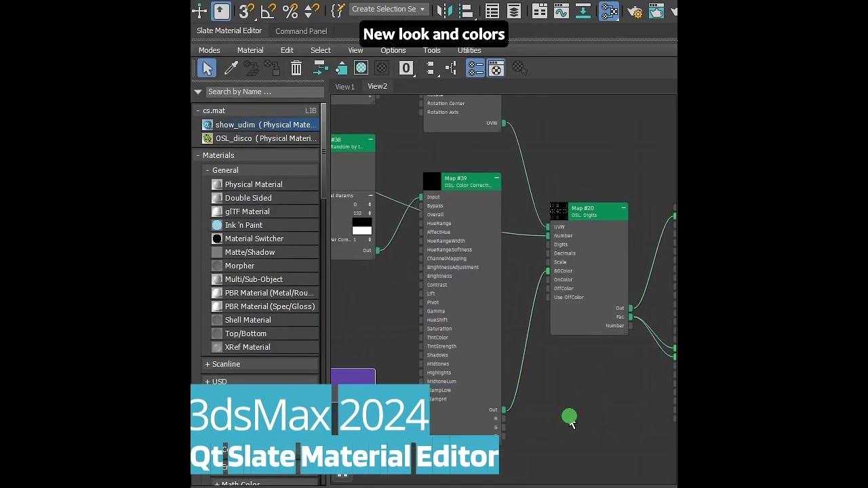This screenshot has height=488, width=868.
Task: Open the Curve Editor icon
Action: [561, 10]
